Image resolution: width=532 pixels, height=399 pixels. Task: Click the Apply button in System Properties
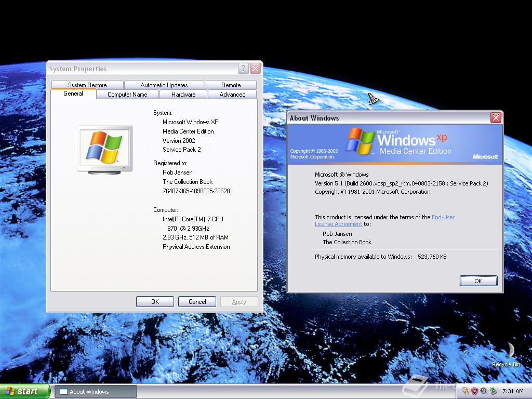239,302
